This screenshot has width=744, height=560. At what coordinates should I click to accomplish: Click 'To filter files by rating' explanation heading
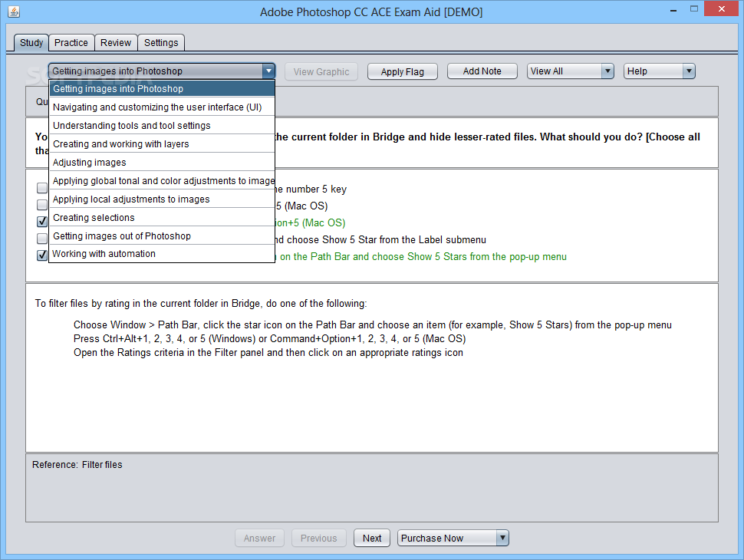coord(201,303)
